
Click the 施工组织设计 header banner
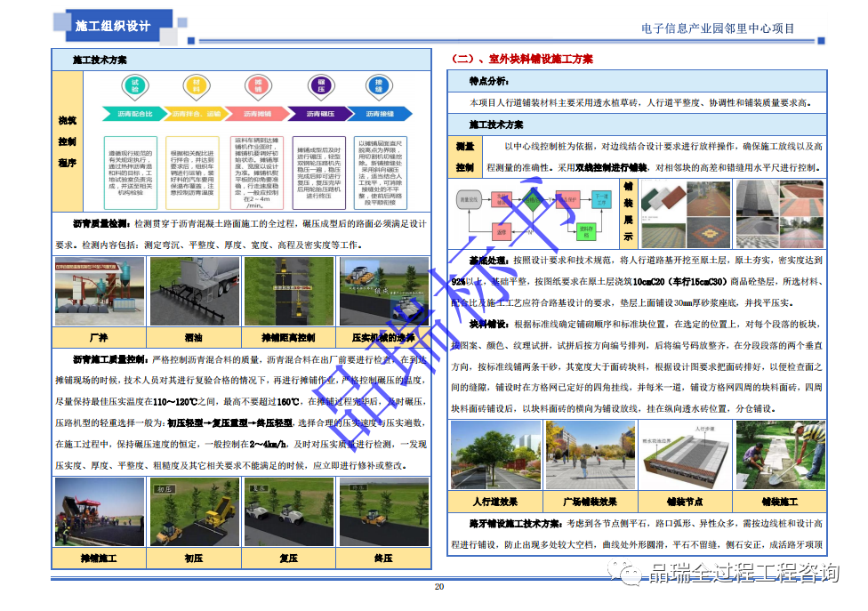click(113, 26)
